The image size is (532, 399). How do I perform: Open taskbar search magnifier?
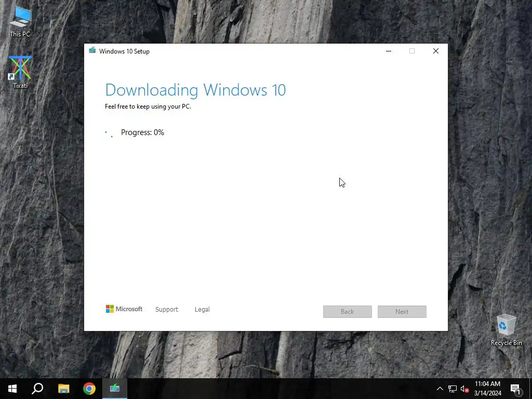(x=37, y=389)
